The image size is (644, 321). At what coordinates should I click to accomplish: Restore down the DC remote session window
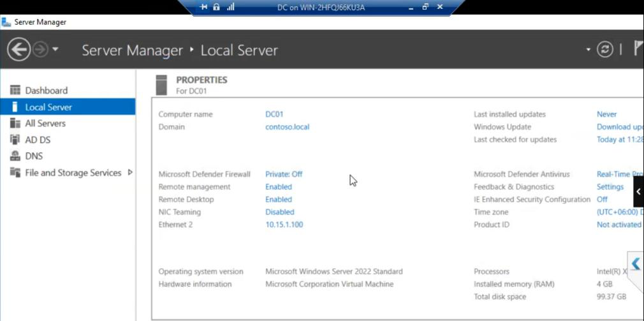(425, 7)
